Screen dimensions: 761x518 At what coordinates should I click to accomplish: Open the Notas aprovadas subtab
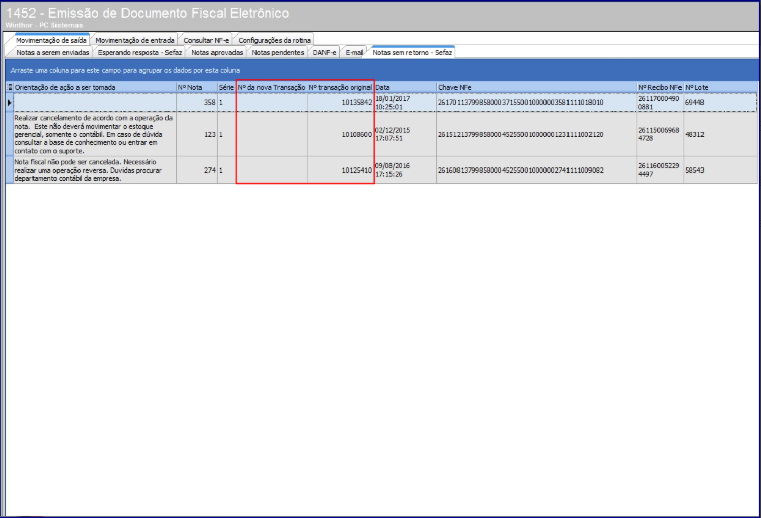coord(217,52)
